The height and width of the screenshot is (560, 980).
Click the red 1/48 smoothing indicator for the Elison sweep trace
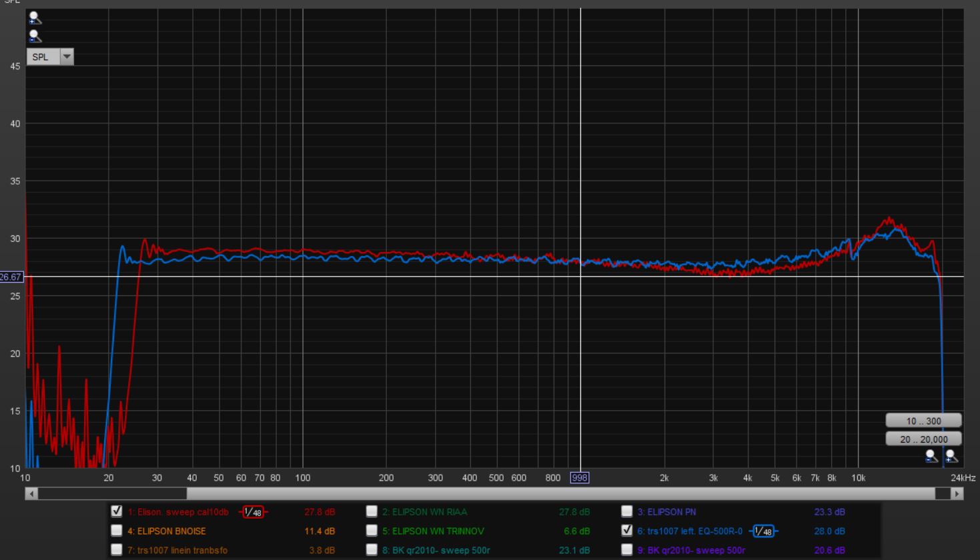tap(253, 512)
